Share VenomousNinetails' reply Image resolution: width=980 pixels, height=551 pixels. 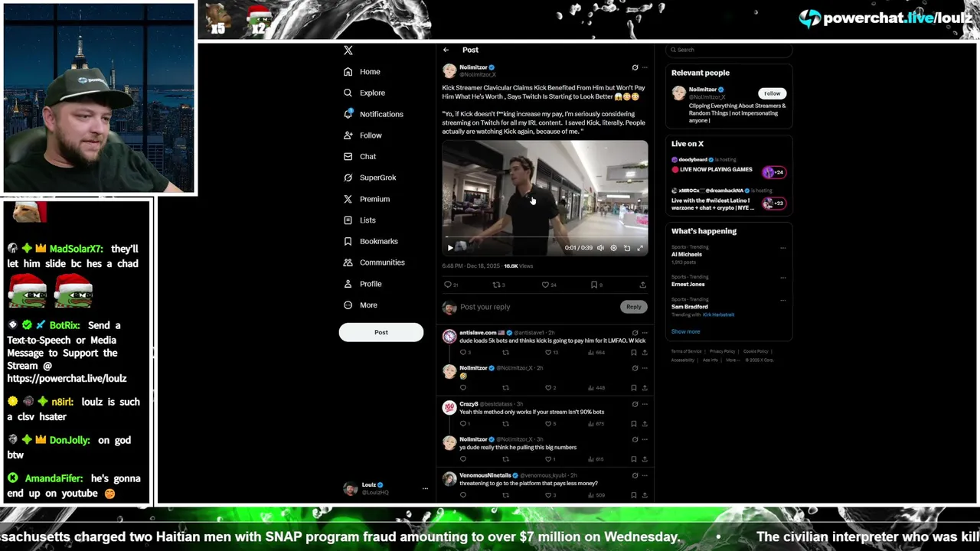pyautogui.click(x=645, y=495)
